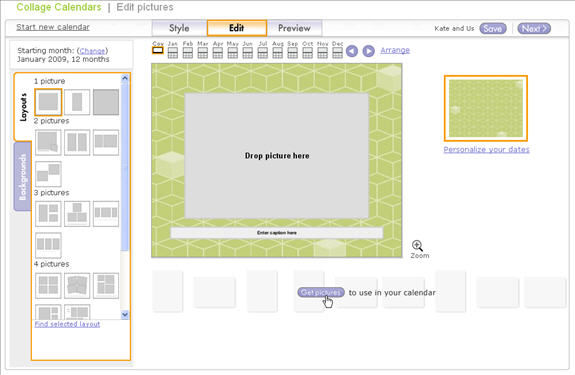Click the Enter caption here field

click(276, 233)
